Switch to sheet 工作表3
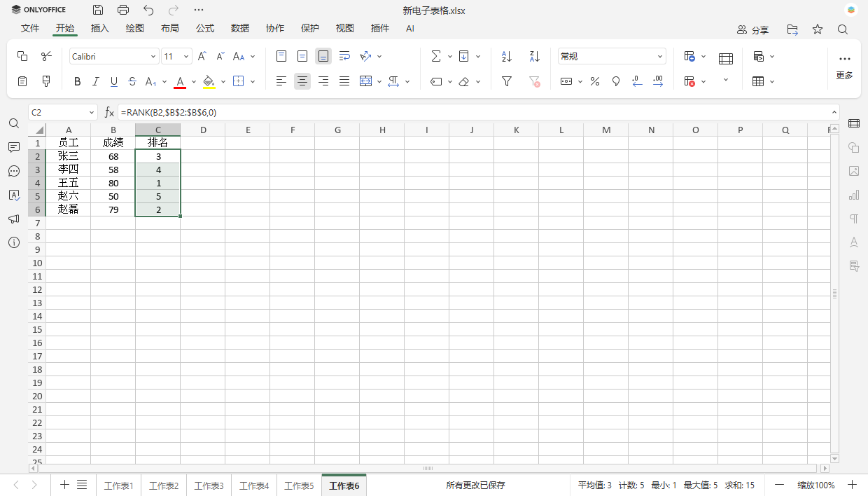 209,485
